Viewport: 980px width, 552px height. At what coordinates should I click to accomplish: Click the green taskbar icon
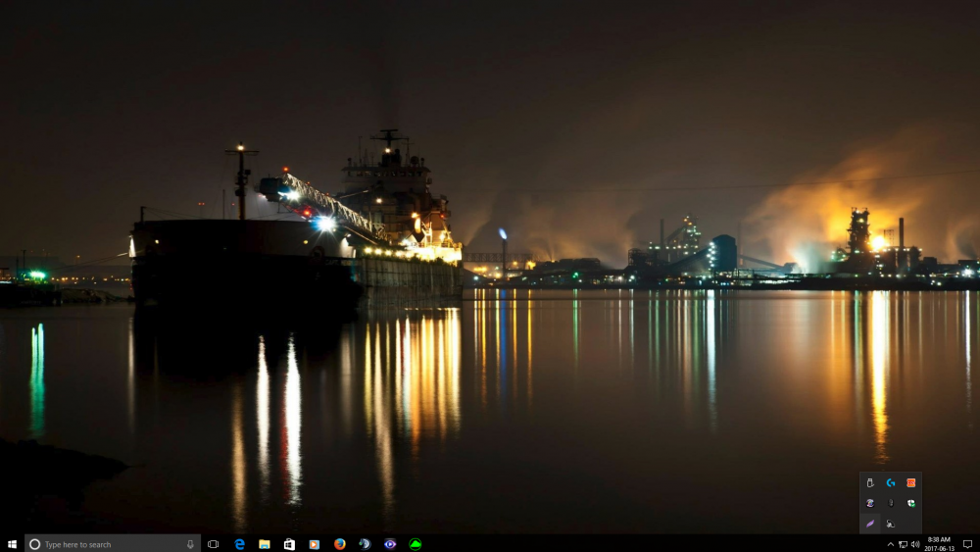click(415, 544)
